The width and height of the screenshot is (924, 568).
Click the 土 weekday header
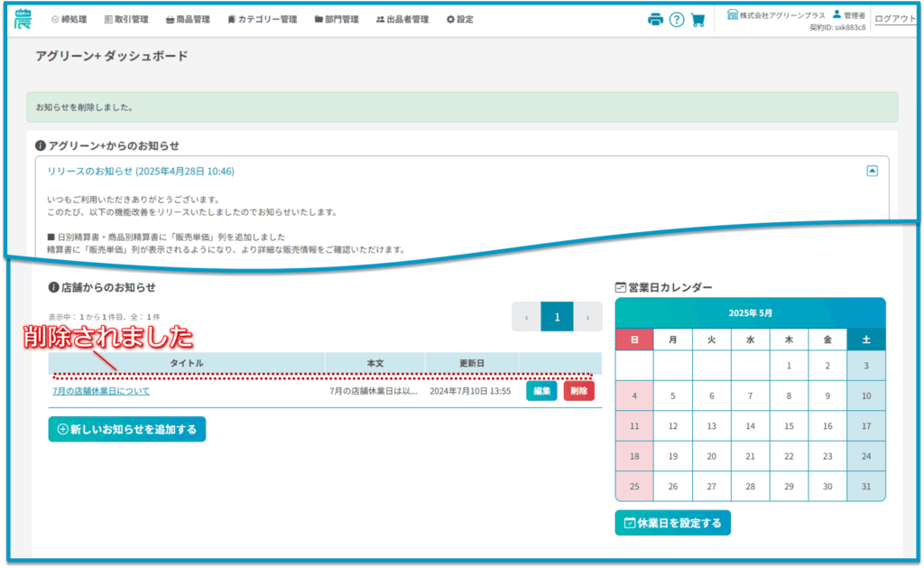[x=866, y=340]
